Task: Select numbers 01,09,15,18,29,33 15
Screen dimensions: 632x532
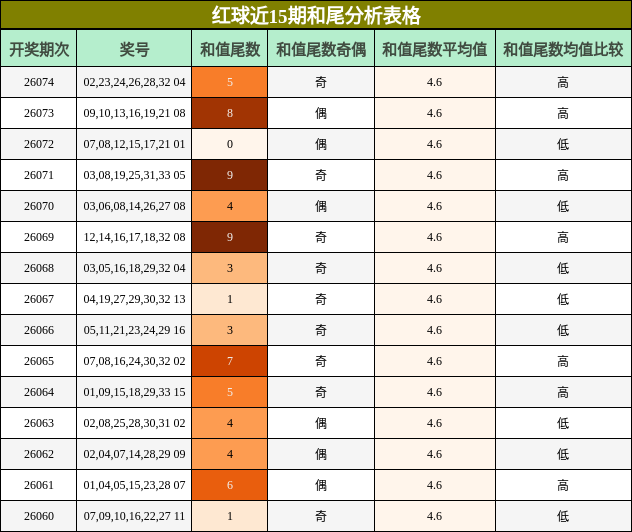Action: (x=134, y=393)
